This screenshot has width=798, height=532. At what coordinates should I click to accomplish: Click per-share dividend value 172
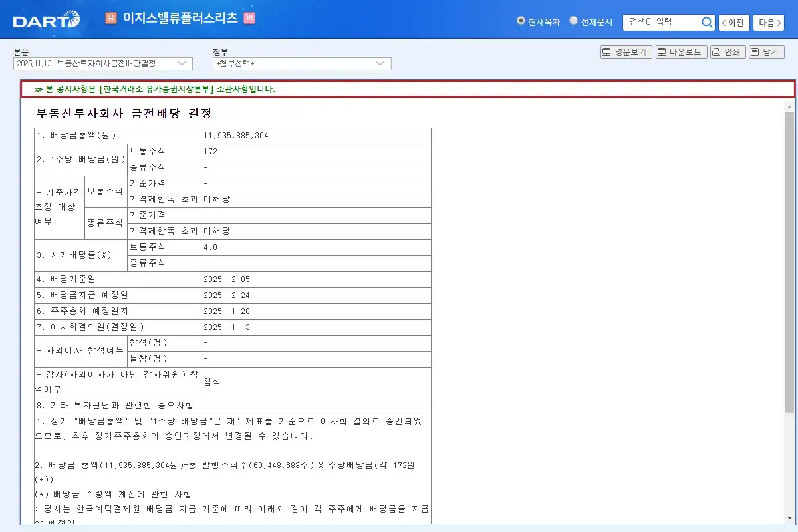tap(211, 152)
